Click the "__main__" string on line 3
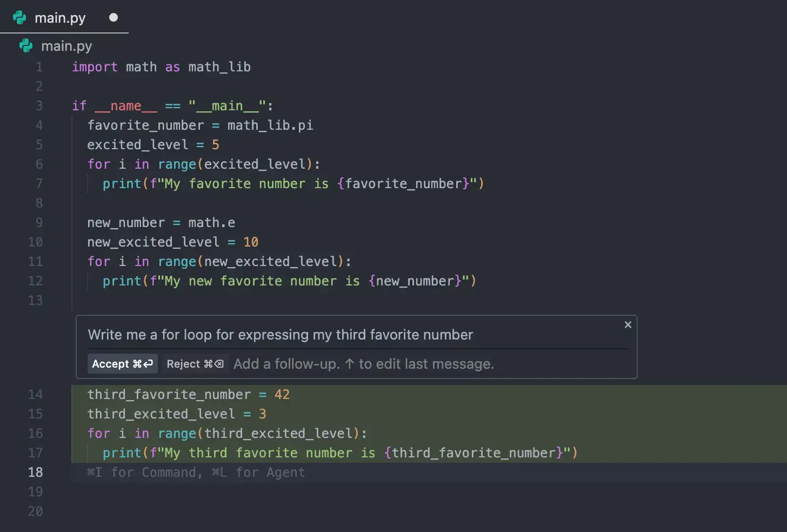 [227, 106]
